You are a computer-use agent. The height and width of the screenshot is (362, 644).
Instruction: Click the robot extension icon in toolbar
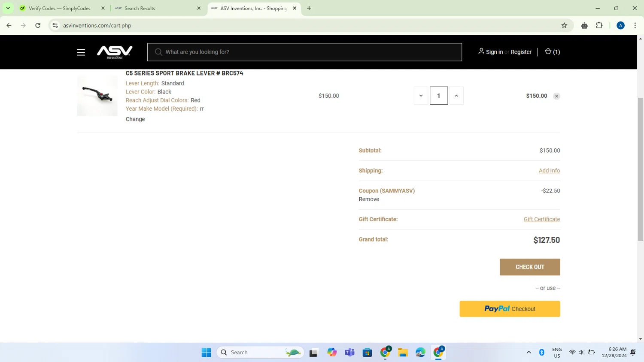coord(584,25)
